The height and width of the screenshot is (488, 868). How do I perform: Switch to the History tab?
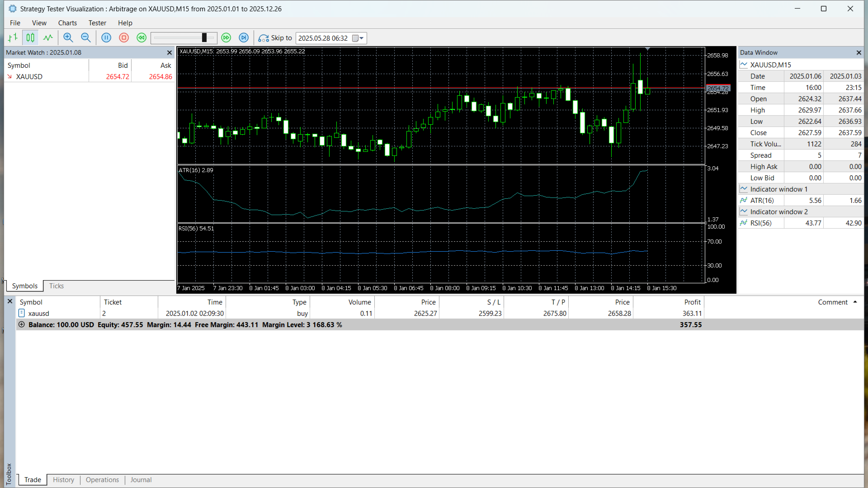click(63, 480)
